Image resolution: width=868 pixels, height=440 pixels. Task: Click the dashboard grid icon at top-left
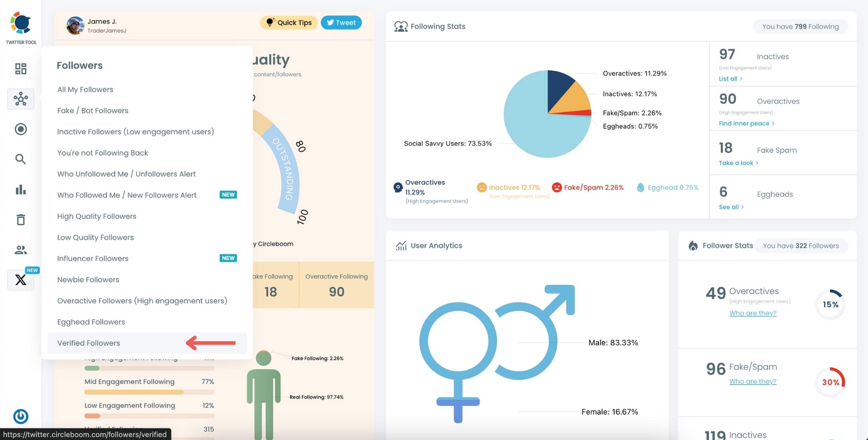[x=21, y=68]
